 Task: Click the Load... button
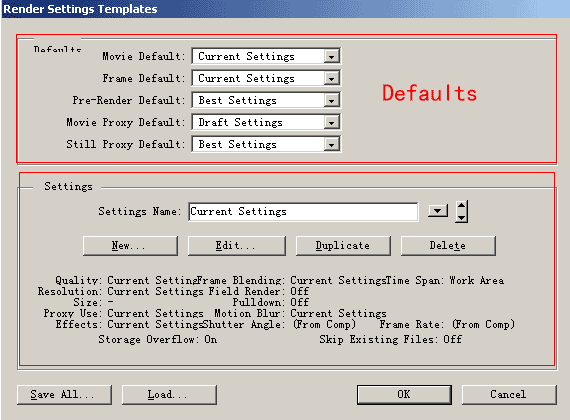pos(169,395)
